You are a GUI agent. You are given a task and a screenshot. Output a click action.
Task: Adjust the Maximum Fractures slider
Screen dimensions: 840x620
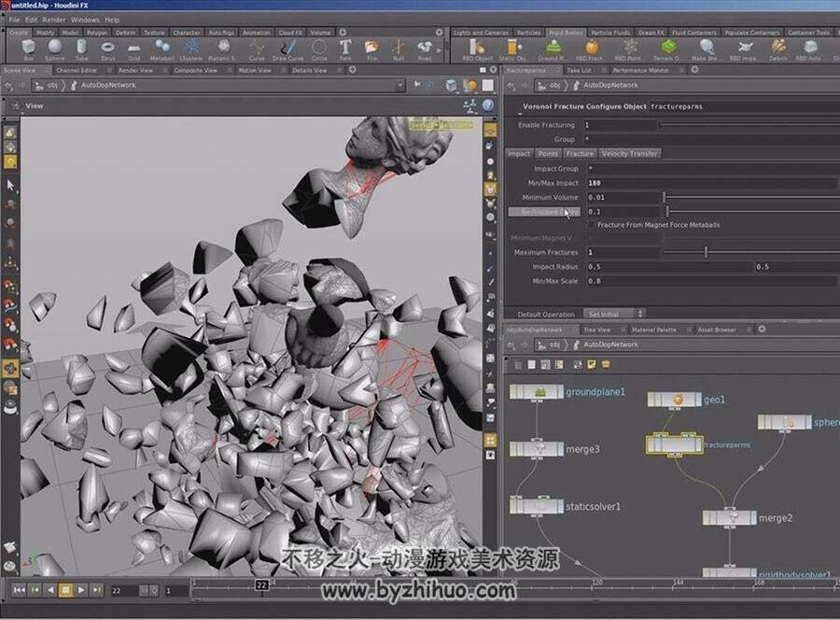pyautogui.click(x=750, y=252)
